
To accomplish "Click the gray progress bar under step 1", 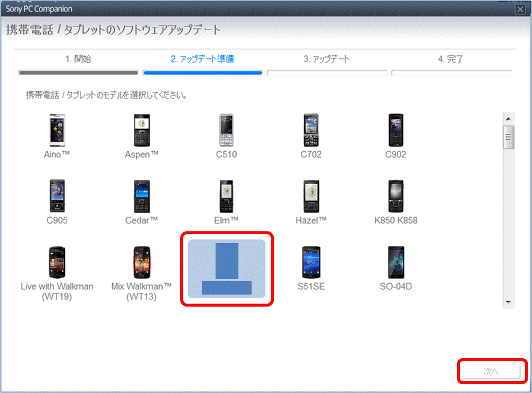I will pyautogui.click(x=79, y=73).
